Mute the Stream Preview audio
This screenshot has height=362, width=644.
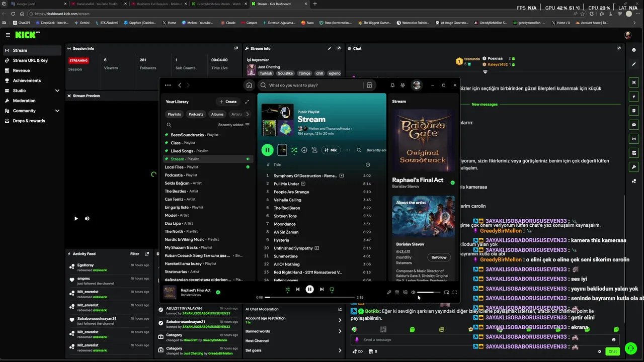pyautogui.click(x=87, y=218)
